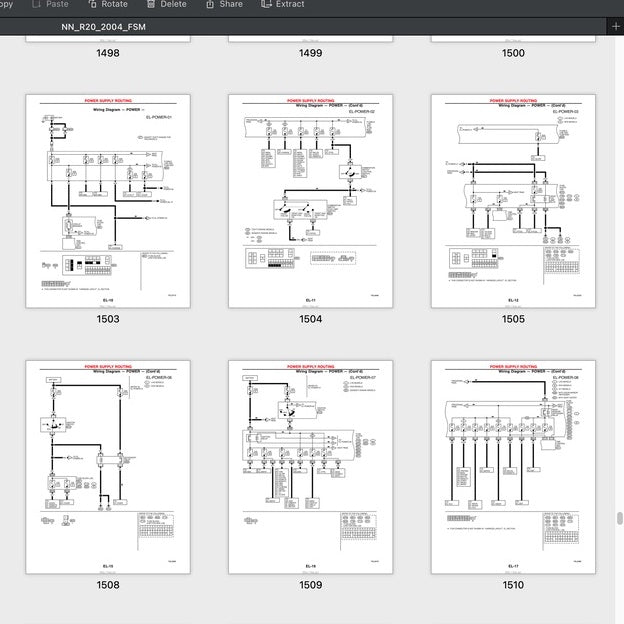This screenshot has height=624, width=624.
Task: Select page 1504 wiring diagram thumbnail
Action: coord(310,201)
